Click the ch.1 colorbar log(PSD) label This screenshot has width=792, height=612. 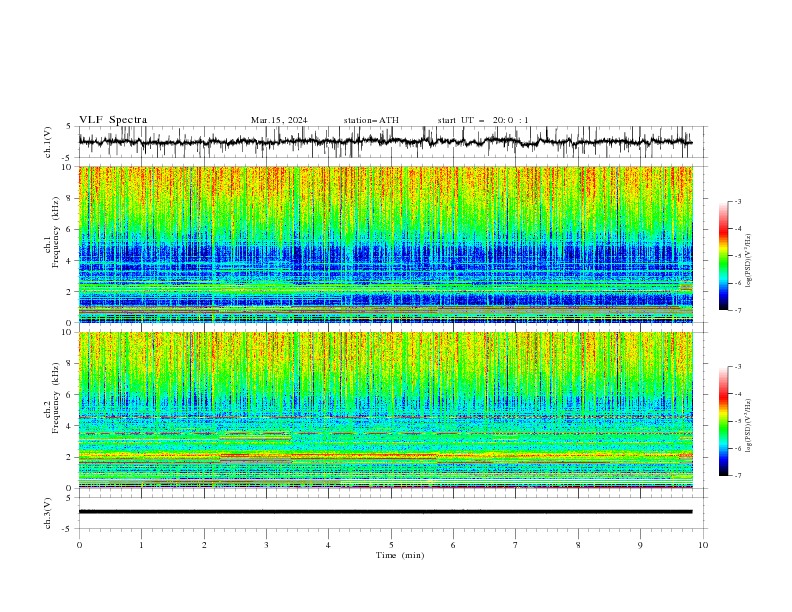click(x=748, y=261)
